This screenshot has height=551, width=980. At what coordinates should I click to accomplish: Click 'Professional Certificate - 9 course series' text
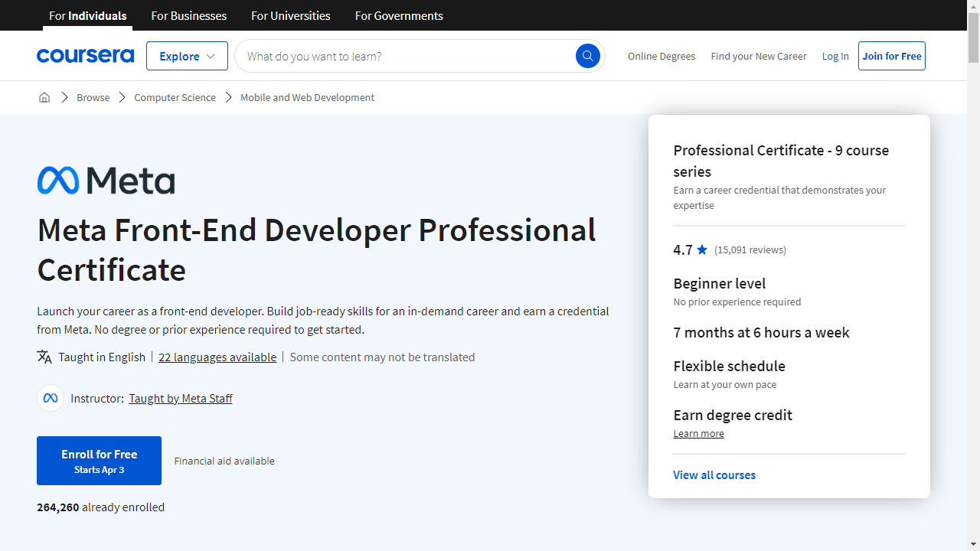coord(781,161)
